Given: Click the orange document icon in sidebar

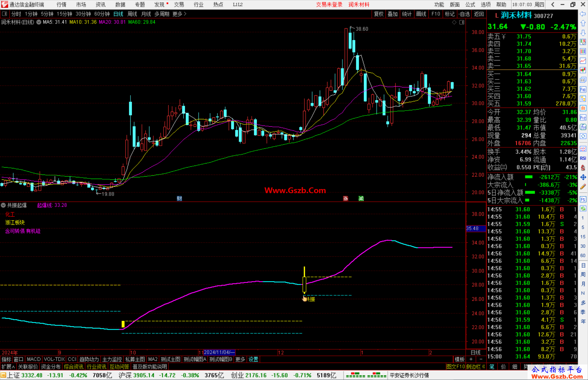Looking at the screenshot, I should coord(583,108).
